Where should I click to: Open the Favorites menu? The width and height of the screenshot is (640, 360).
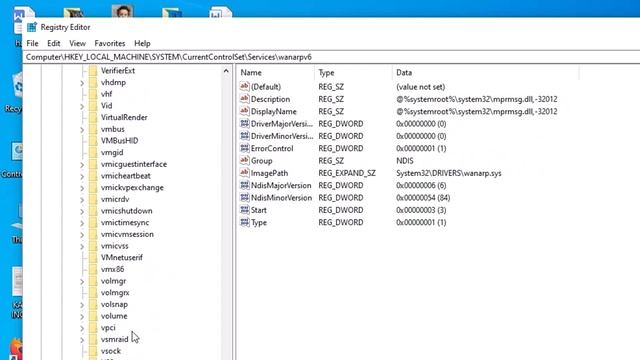tap(109, 43)
